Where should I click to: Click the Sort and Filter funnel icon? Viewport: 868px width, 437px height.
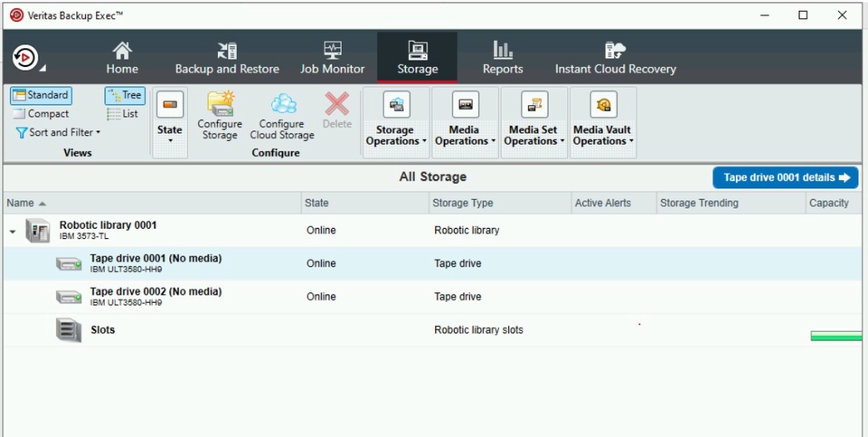(x=21, y=133)
